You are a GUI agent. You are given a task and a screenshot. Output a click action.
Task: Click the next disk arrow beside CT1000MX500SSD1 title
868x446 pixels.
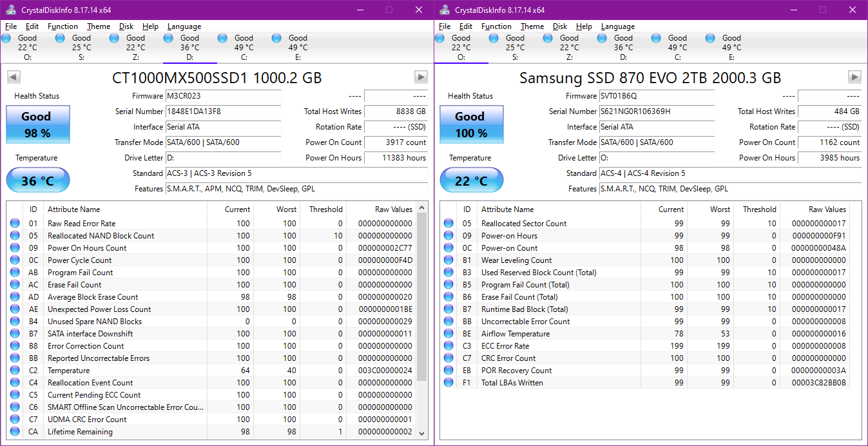[x=421, y=77]
